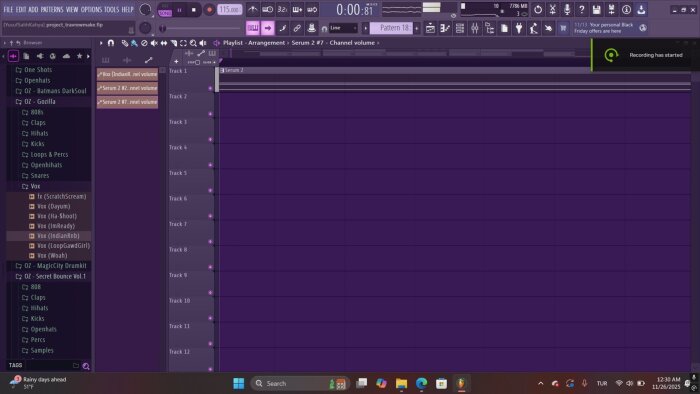This screenshot has height=394, width=700.
Task: Adjust the master volume knob
Action: [145, 9]
